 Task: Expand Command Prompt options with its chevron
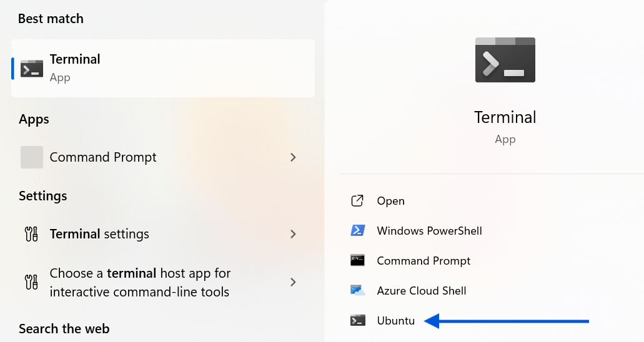(x=293, y=157)
